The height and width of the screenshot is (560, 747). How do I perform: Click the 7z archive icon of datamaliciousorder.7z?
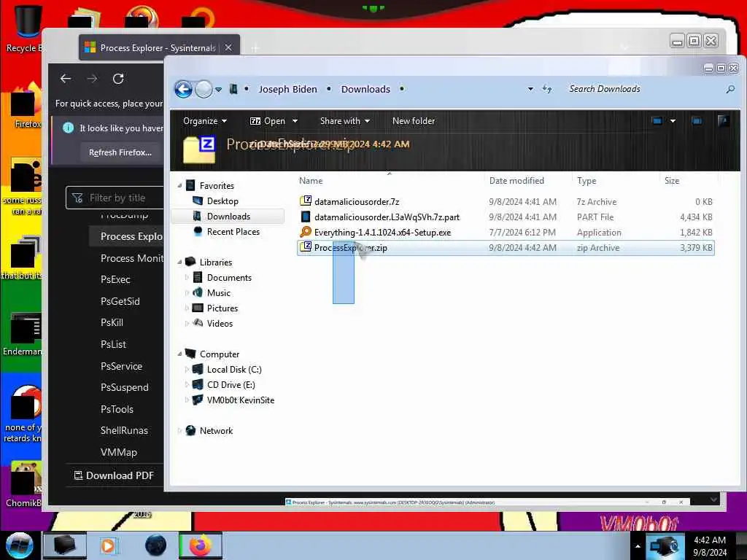point(306,201)
